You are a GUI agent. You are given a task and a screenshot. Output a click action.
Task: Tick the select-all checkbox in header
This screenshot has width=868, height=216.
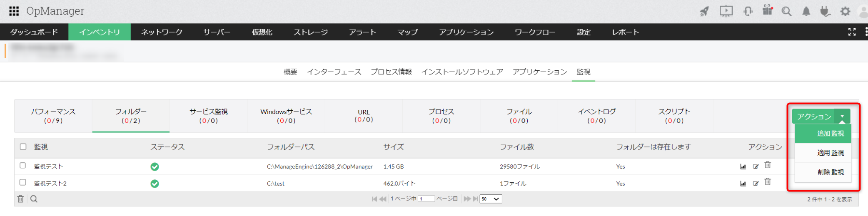pyautogui.click(x=23, y=146)
